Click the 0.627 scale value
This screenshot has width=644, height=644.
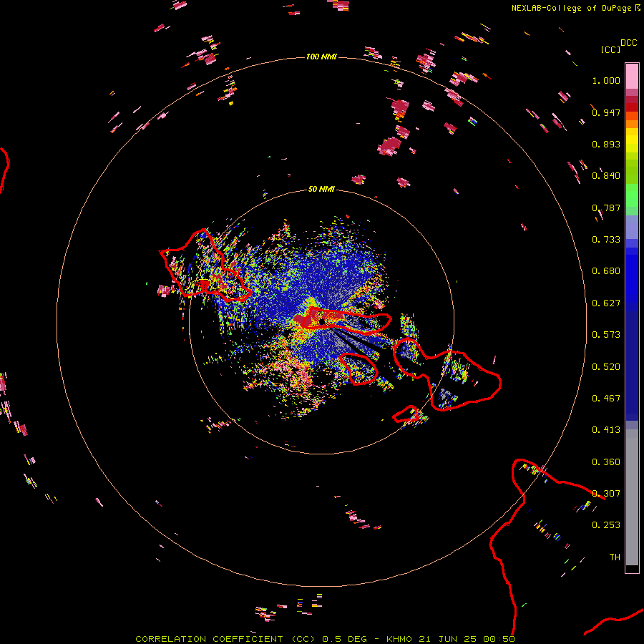pos(606,303)
